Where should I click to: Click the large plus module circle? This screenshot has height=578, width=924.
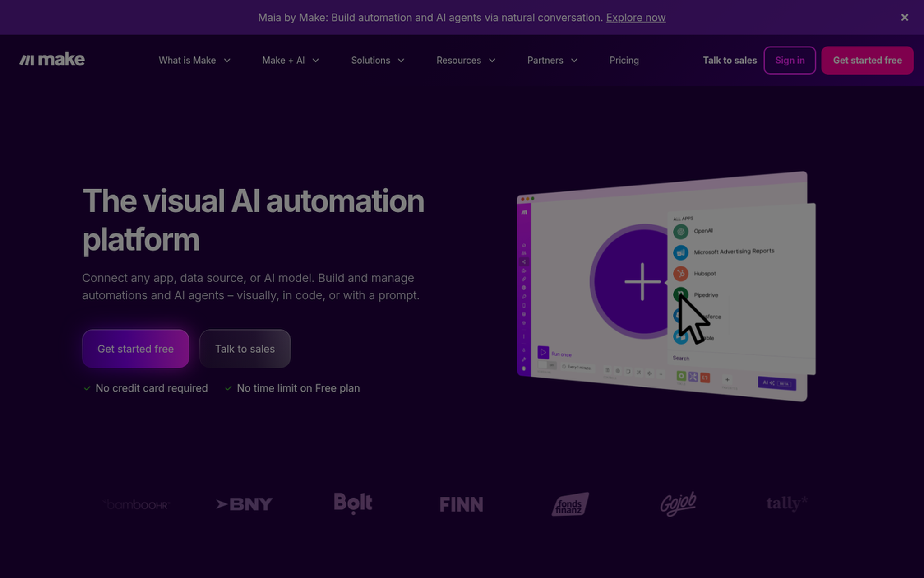click(632, 281)
